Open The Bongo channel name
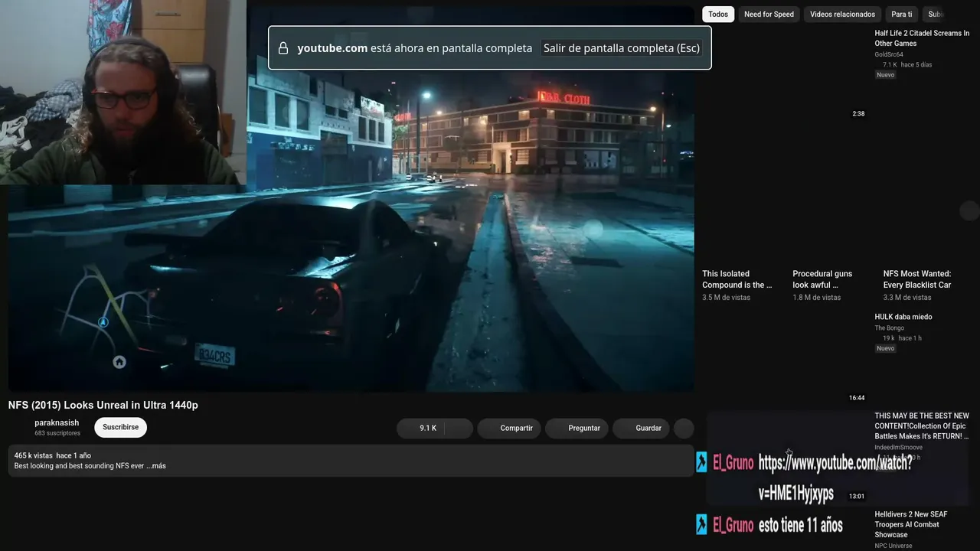This screenshot has width=980, height=551. point(890,328)
